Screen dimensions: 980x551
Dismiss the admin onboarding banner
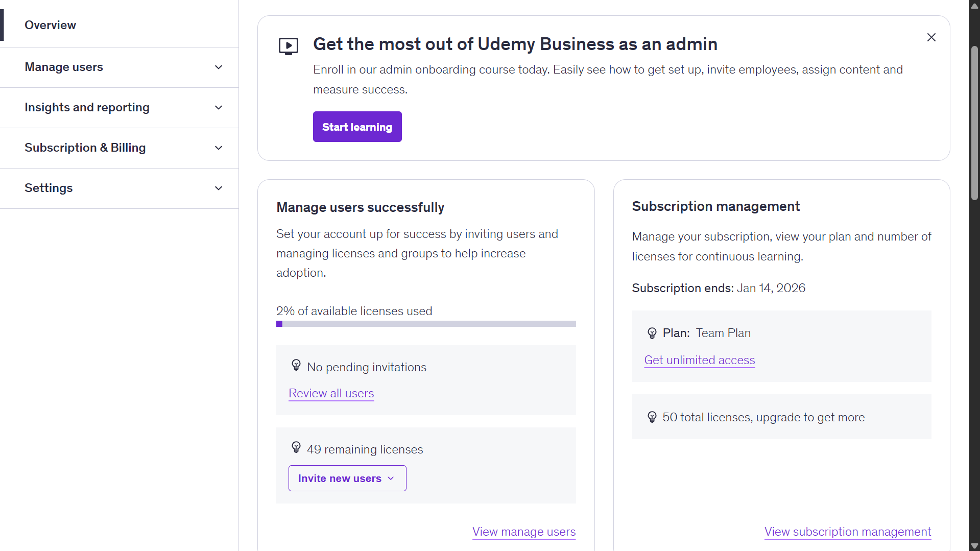point(931,37)
